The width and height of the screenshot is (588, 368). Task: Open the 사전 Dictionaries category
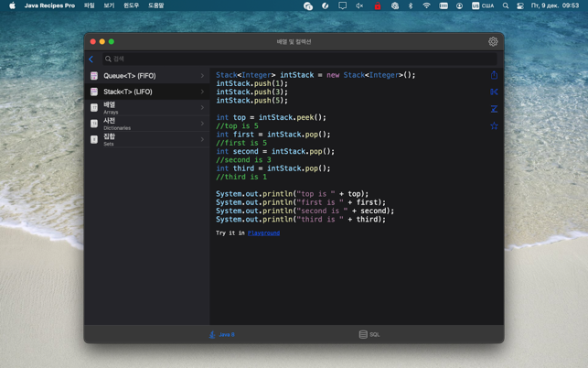(147, 124)
